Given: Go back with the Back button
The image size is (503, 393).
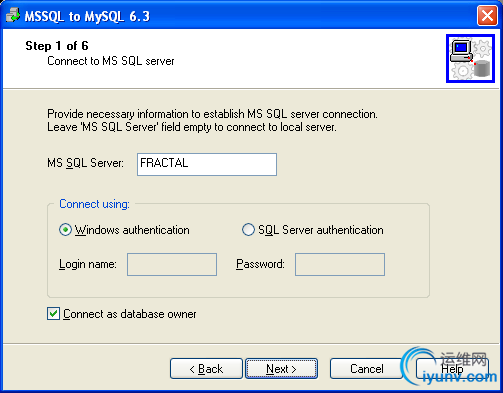Looking at the screenshot, I should (x=206, y=369).
